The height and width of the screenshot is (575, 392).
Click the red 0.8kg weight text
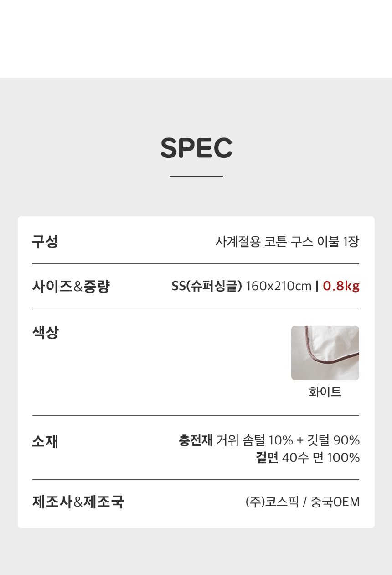341,287
